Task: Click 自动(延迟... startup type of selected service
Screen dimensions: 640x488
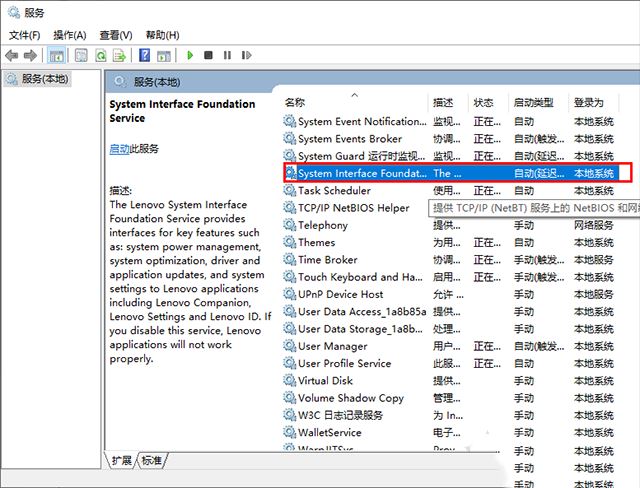Action: pyautogui.click(x=539, y=173)
